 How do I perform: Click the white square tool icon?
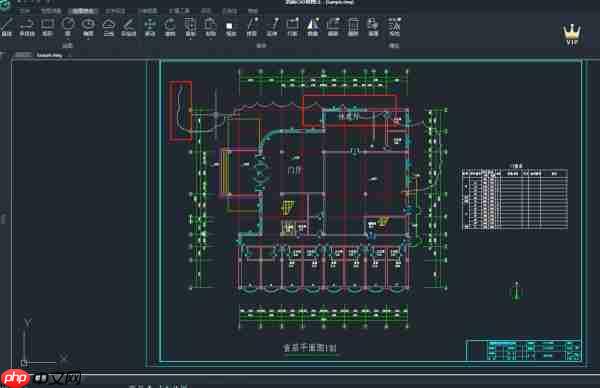(x=230, y=28)
